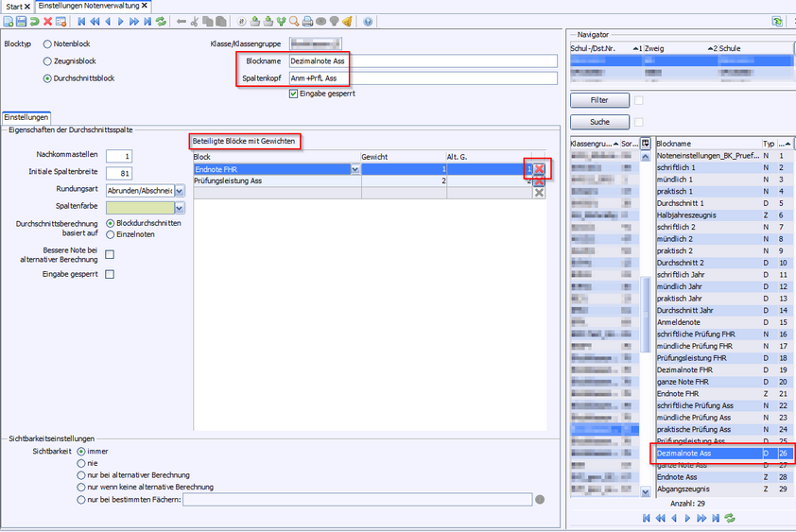Choose the Einzelnoten calculation option

pos(111,233)
